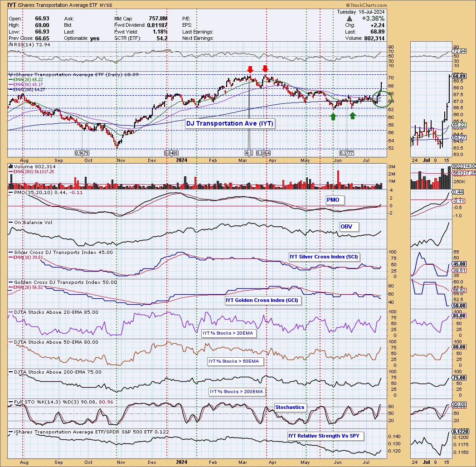This screenshot has width=476, height=467.
Task: Click the -0.11 PMO signal tag
Action: click(458, 201)
